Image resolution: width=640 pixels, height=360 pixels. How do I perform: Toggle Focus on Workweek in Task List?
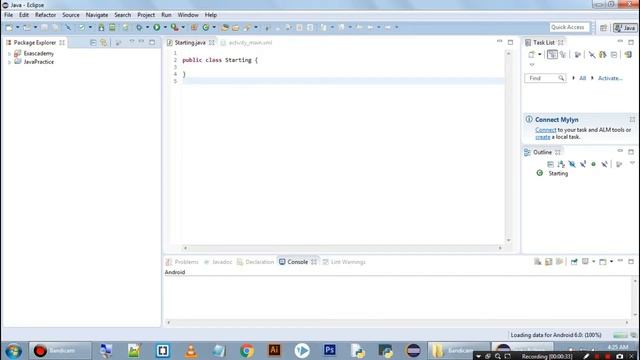(x=578, y=54)
